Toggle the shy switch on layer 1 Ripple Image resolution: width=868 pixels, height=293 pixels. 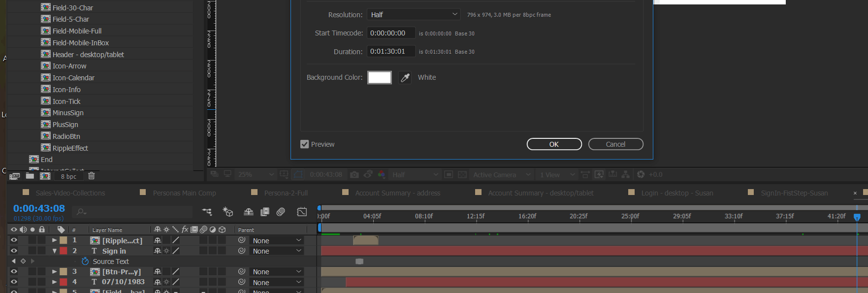[158, 240]
